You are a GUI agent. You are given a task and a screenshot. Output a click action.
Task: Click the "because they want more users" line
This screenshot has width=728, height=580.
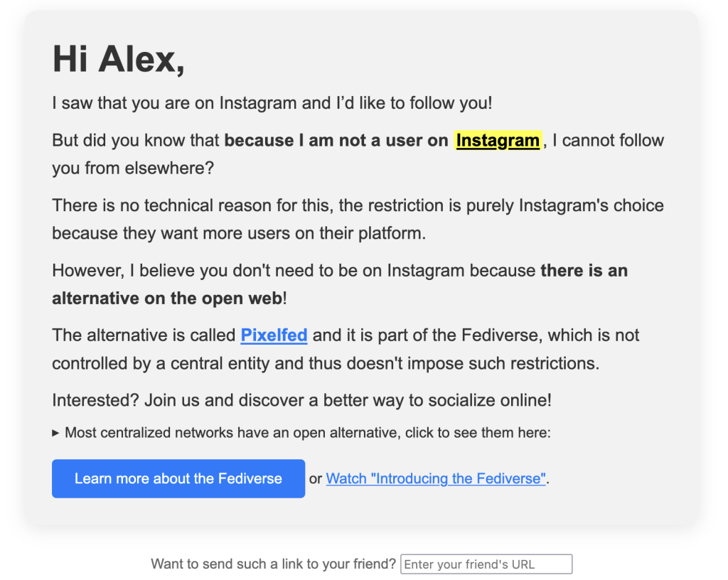(x=239, y=233)
